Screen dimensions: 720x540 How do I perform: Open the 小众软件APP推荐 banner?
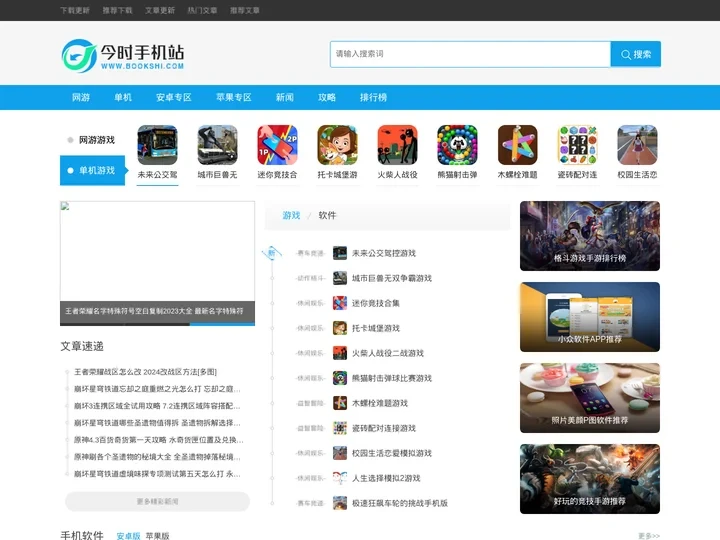(x=590, y=317)
